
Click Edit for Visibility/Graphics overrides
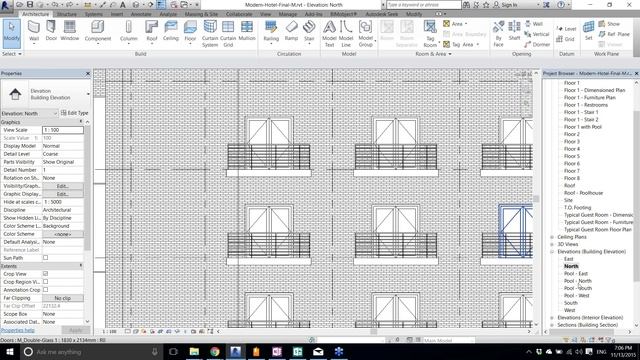63,186
